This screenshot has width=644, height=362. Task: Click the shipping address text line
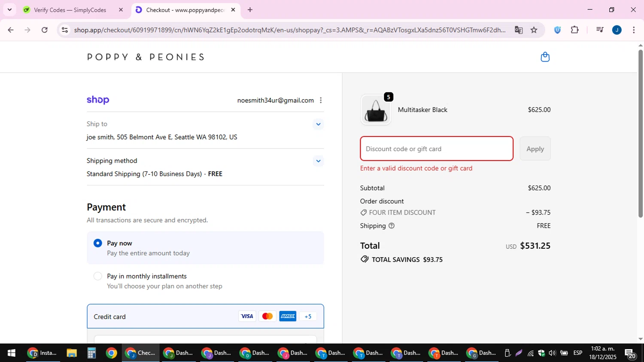pyautogui.click(x=162, y=137)
